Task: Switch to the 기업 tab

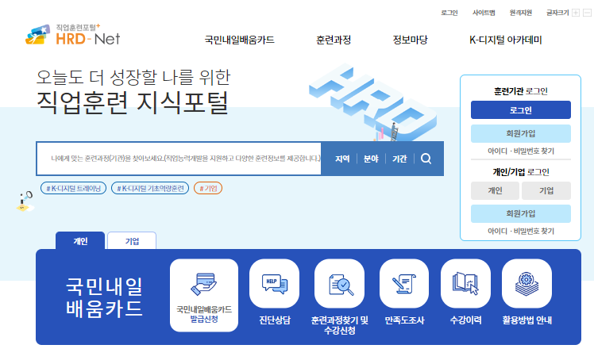Action: coord(132,240)
